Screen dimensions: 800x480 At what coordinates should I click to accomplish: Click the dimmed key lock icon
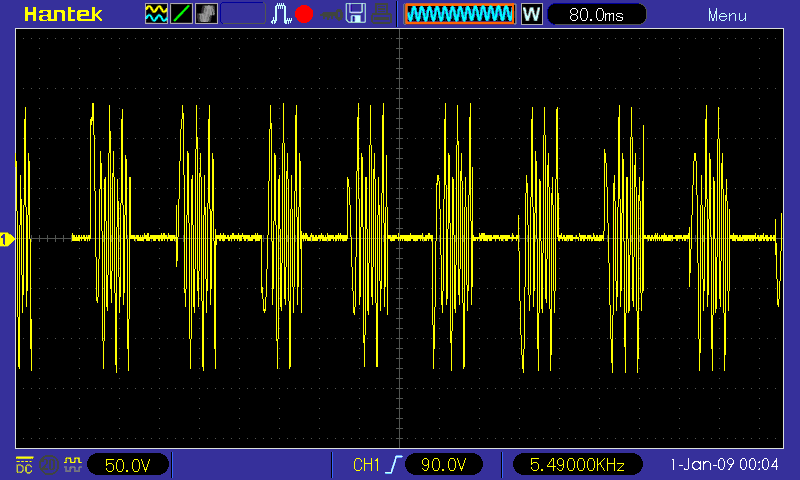coord(331,15)
